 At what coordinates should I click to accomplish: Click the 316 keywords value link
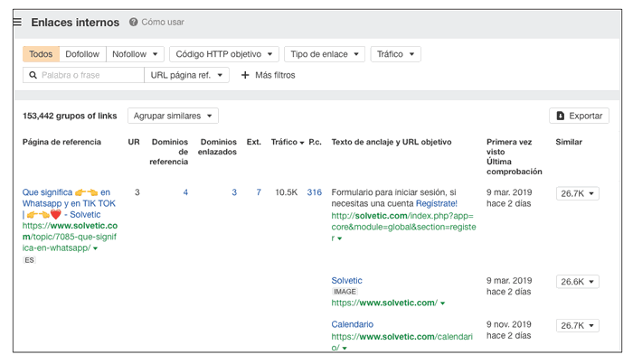315,192
